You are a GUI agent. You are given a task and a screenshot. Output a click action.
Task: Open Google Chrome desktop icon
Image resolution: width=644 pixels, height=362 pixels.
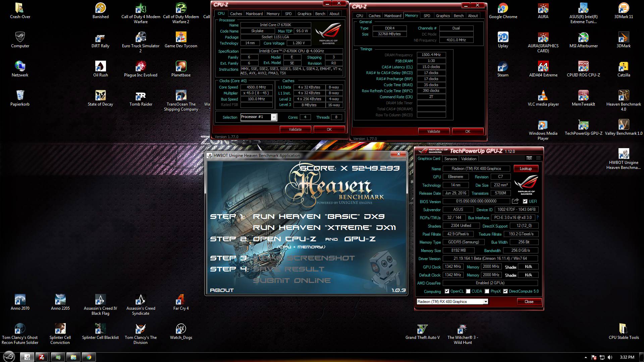(x=503, y=11)
